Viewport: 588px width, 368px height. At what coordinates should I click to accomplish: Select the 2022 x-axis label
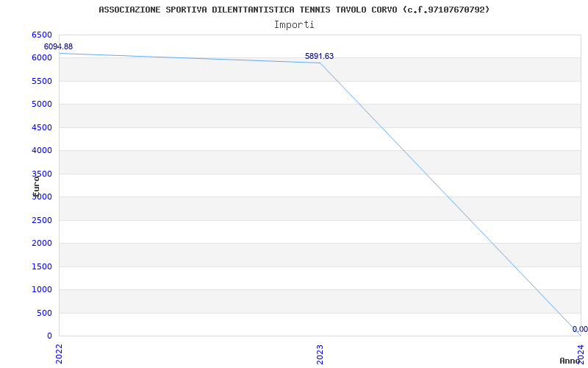(x=59, y=354)
